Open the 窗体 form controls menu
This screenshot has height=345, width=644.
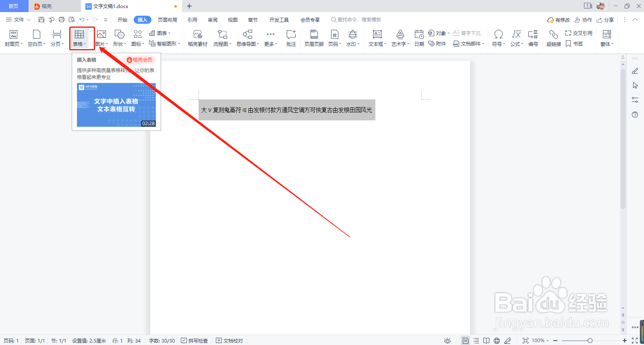[607, 39]
